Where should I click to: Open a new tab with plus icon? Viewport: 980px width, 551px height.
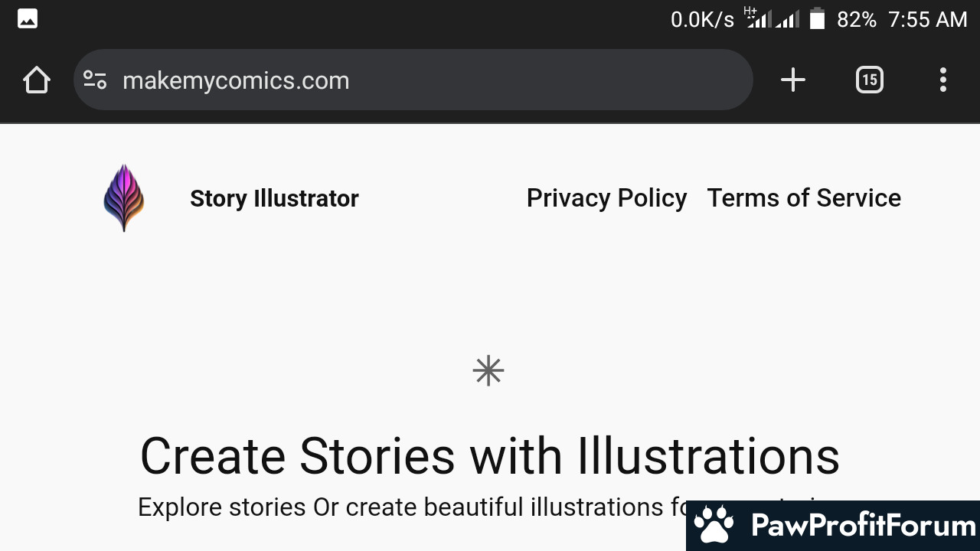point(793,80)
